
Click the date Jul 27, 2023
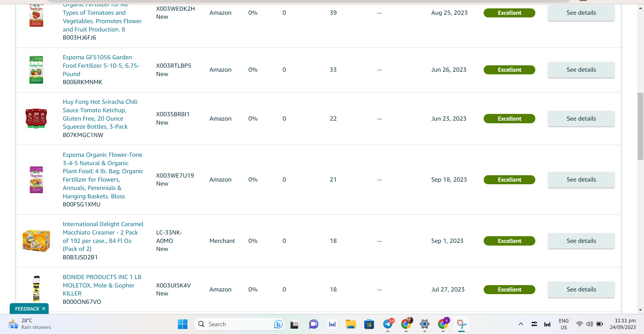point(448,289)
